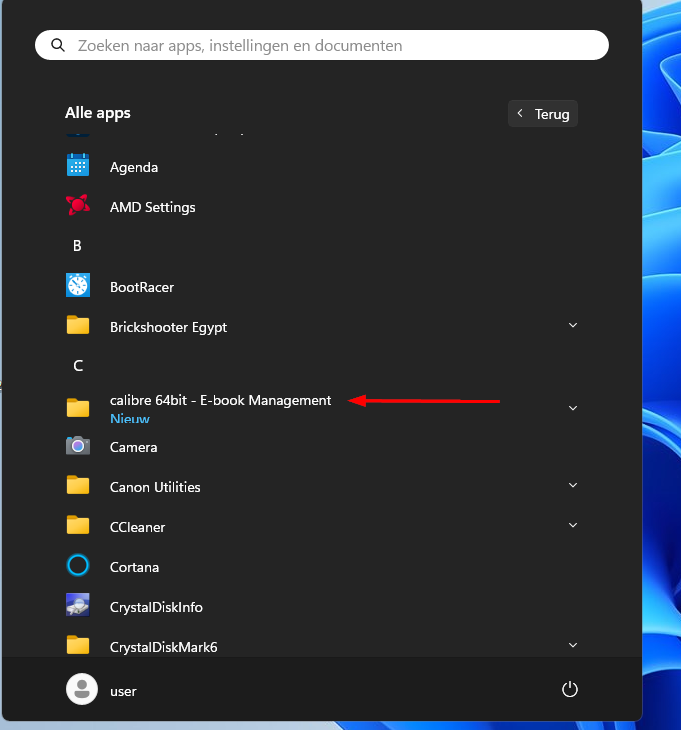Select the calibre 64bit - E-book Management entry
The image size is (681, 730).
pos(220,401)
